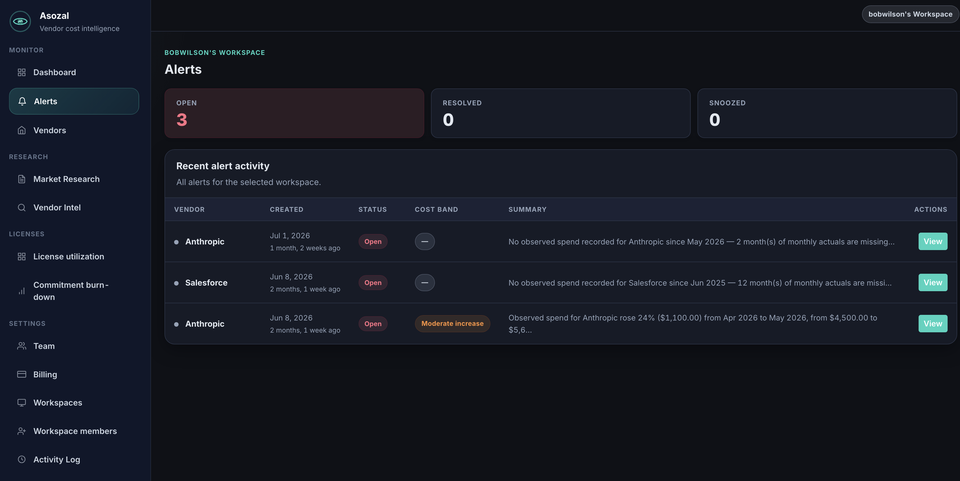Filter by the Resolved alerts card
Viewport: 960px width, 481px height.
[x=561, y=113]
